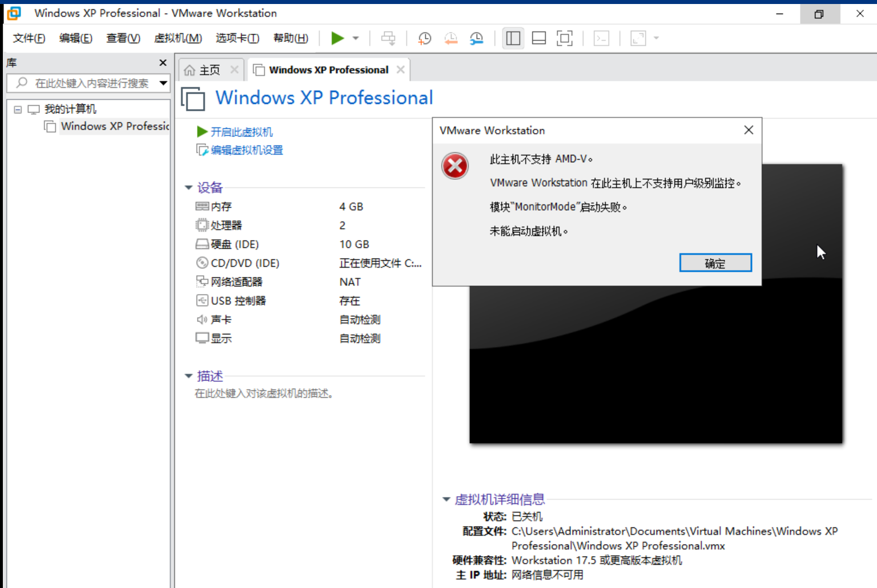Image resolution: width=877 pixels, height=588 pixels.
Task: Click the VMware Workstation title bar icon
Action: point(14,13)
